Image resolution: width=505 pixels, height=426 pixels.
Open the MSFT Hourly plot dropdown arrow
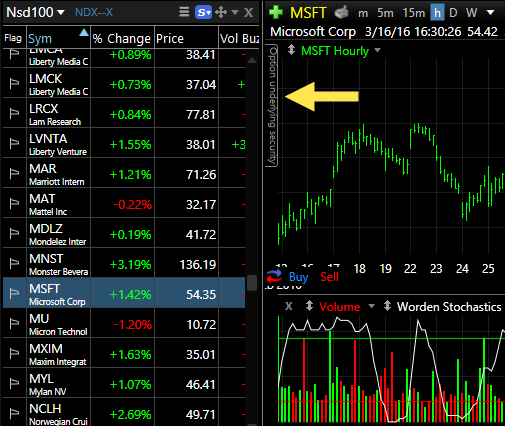[377, 50]
